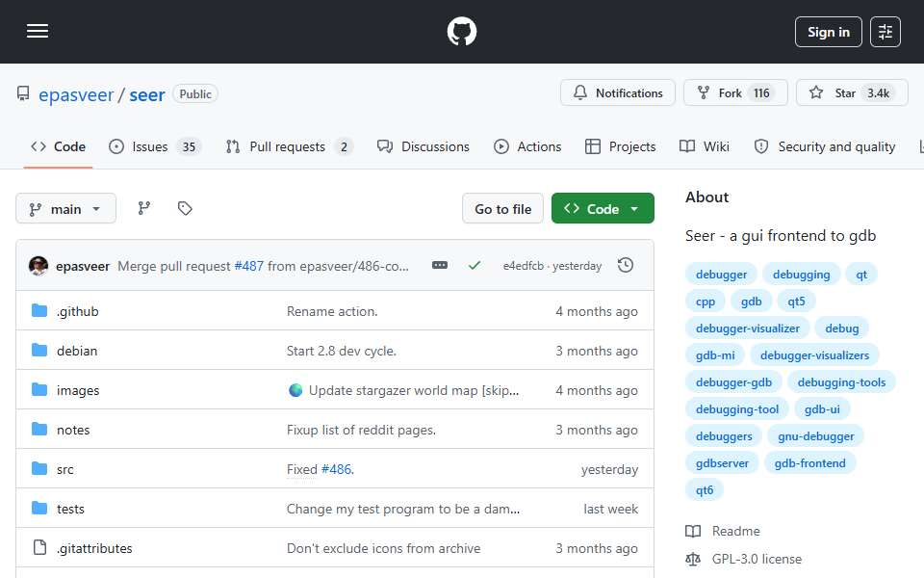Click the notes folder icon
The image size is (924, 578).
point(39,430)
